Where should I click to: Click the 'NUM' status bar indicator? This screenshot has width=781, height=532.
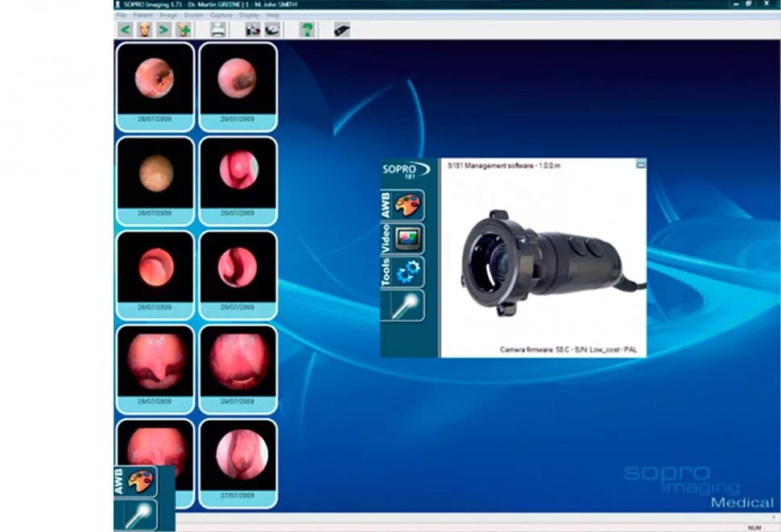pos(754,527)
